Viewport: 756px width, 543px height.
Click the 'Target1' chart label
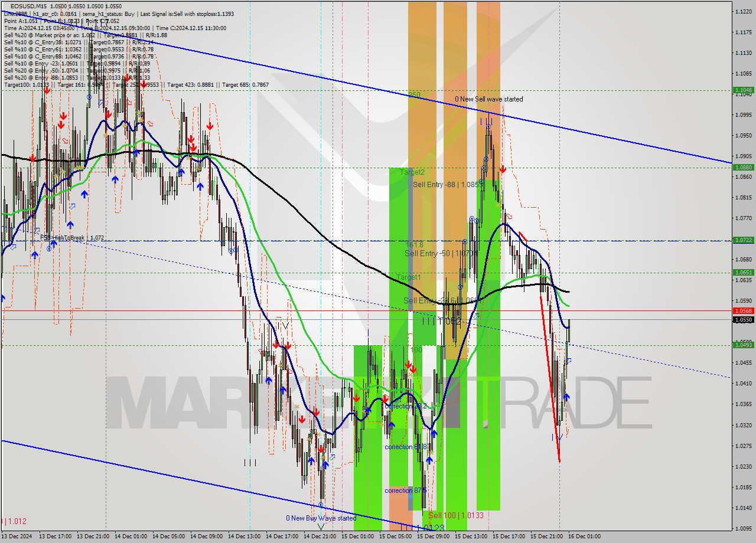click(409, 277)
